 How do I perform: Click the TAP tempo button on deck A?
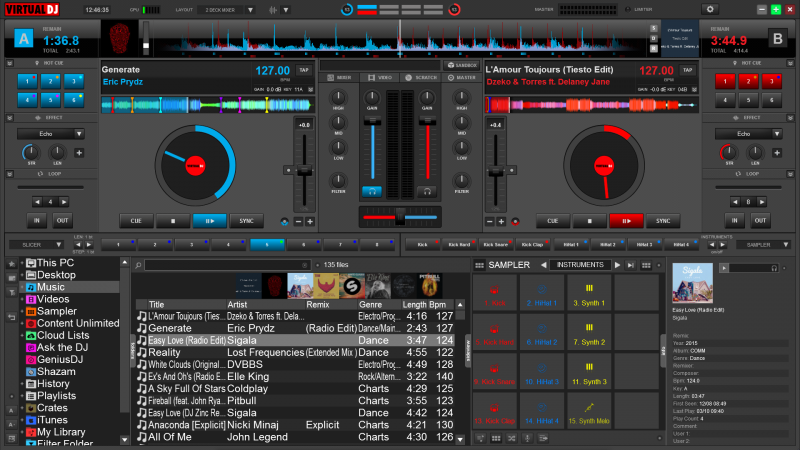[x=304, y=70]
